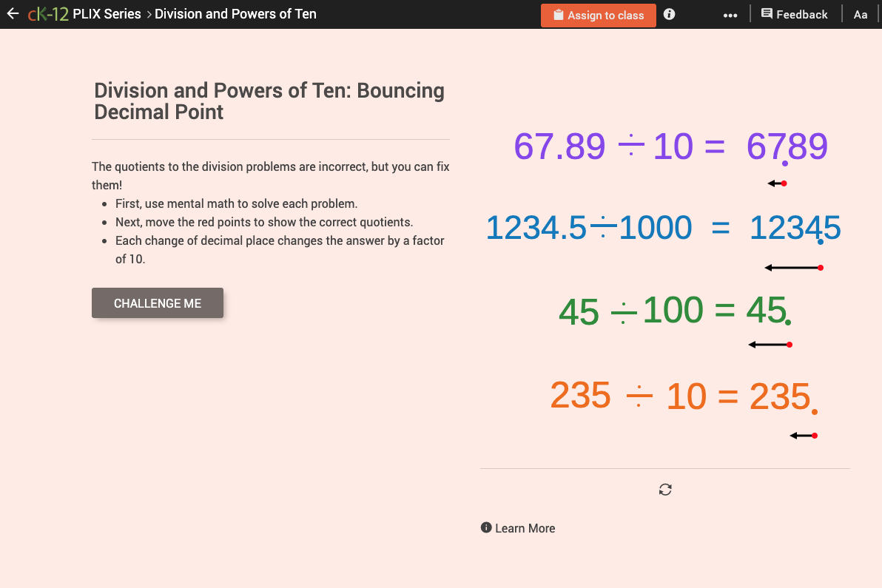Click the red point below 1234.5 ÷ 1000
Screen dimensions: 882x588
(x=821, y=268)
